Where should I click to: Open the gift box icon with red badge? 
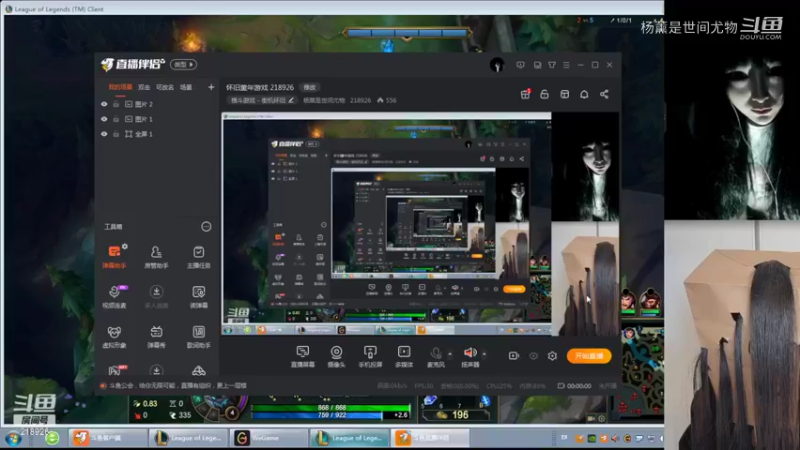pyautogui.click(x=525, y=94)
